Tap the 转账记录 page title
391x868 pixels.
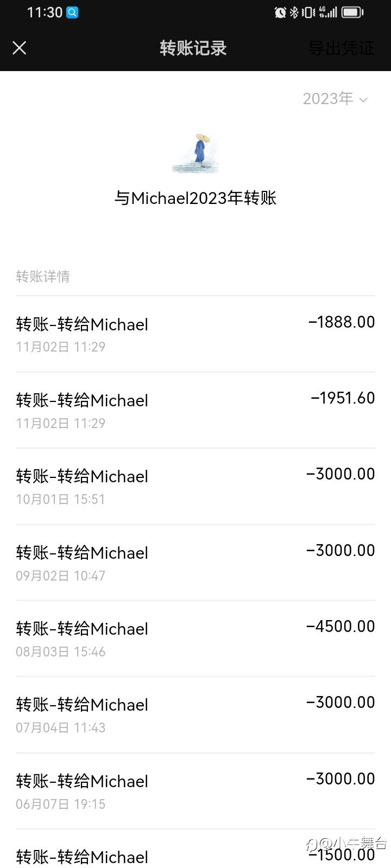coord(193,48)
